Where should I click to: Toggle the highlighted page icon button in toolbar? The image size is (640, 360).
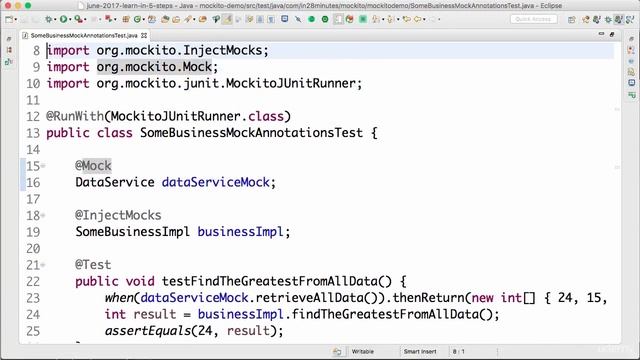[338, 19]
